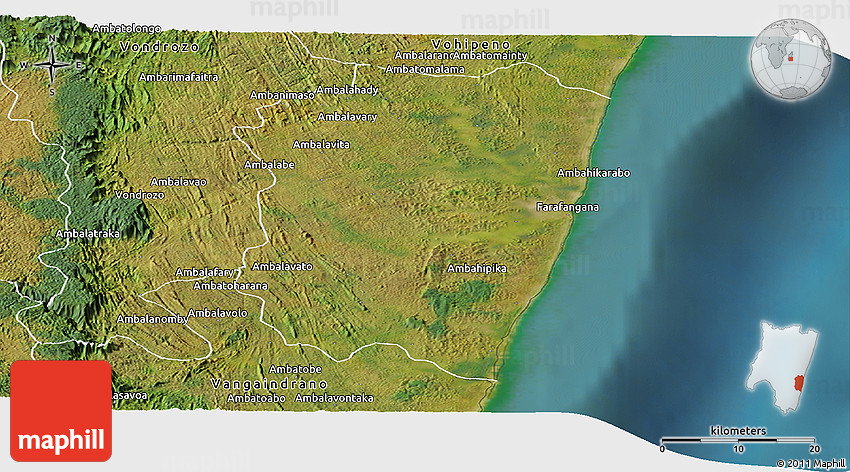The height and width of the screenshot is (472, 850).
Task: Select the Ambarimafaitra place label
Action: 178,77
